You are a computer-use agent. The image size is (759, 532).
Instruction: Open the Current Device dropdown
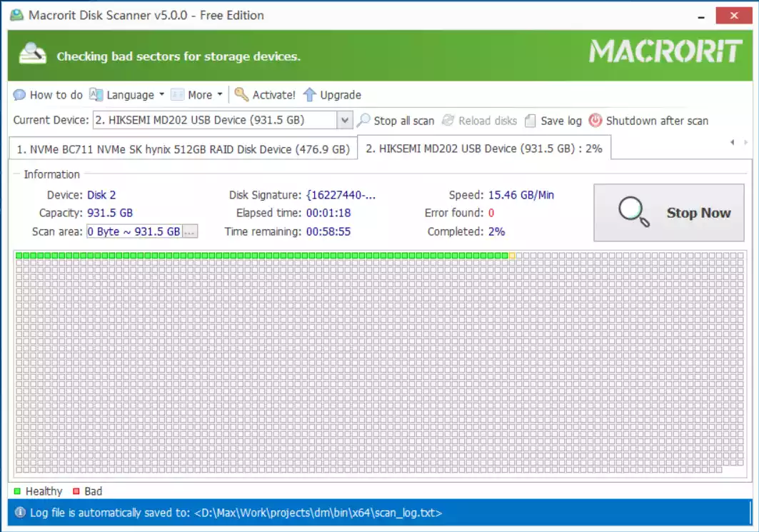pyautogui.click(x=346, y=120)
